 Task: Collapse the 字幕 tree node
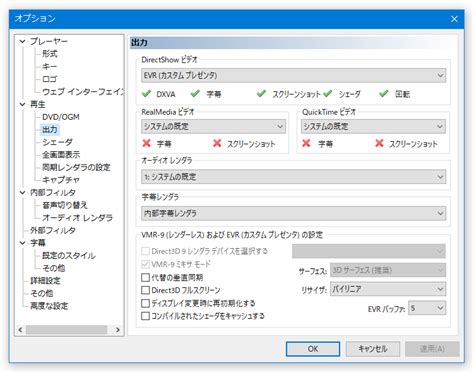coord(22,243)
